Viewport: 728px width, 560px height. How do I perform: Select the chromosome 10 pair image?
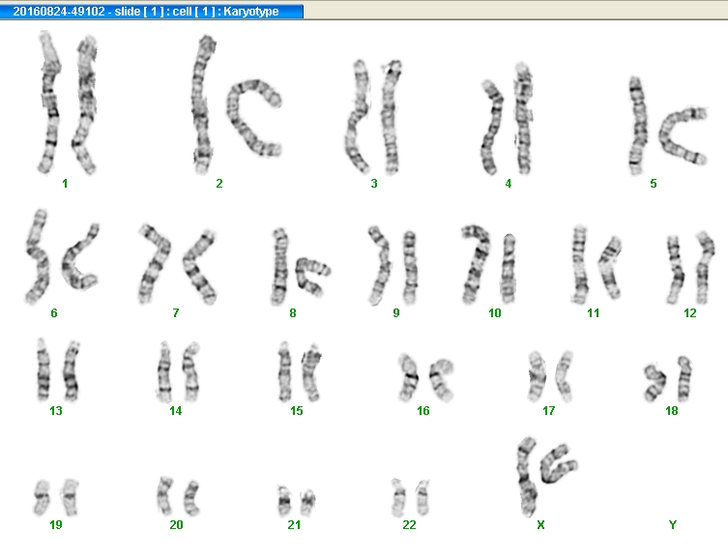489,265
